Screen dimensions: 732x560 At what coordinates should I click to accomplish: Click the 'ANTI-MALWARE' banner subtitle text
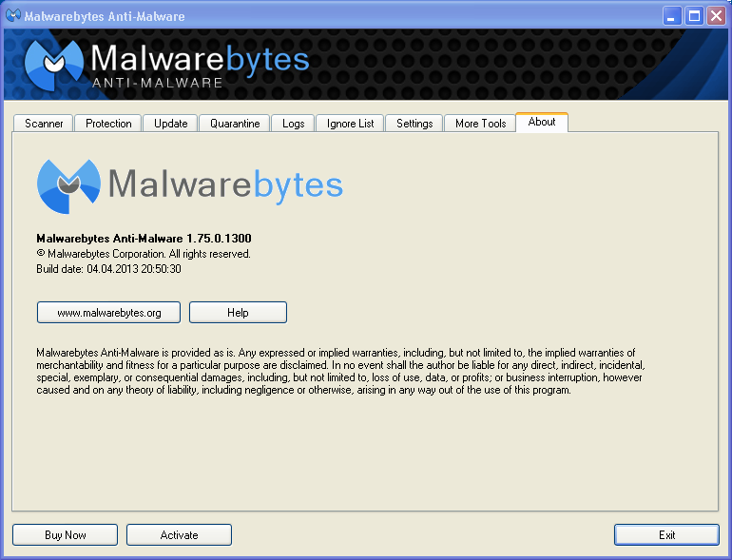point(157,83)
